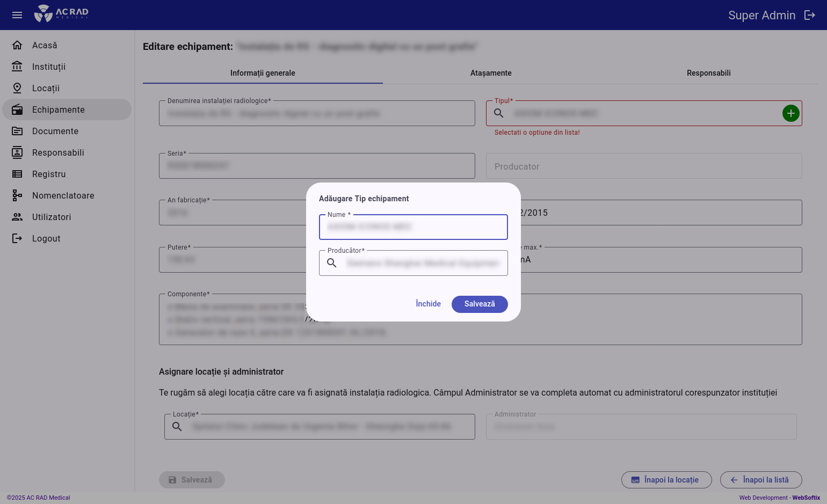Open the Tipul search selector

(498, 113)
